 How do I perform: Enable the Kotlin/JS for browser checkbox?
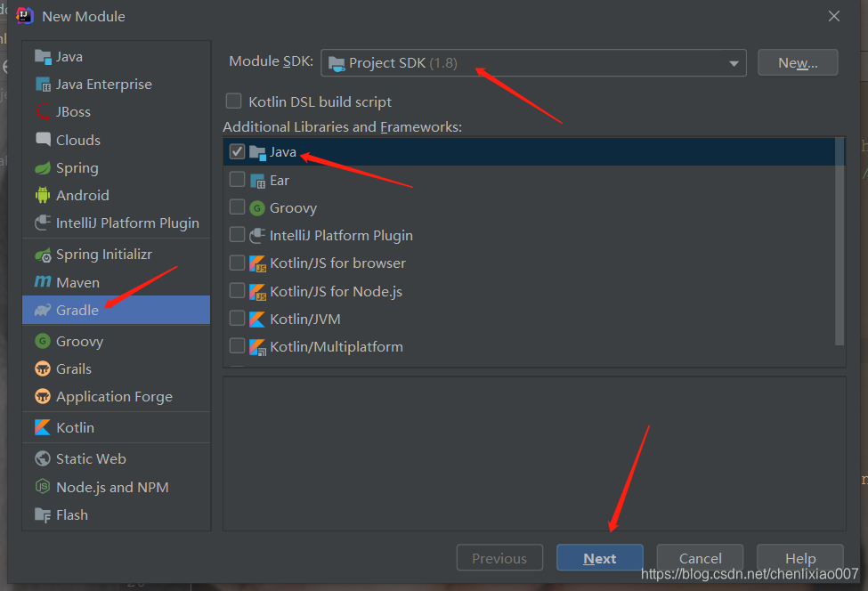[x=237, y=263]
